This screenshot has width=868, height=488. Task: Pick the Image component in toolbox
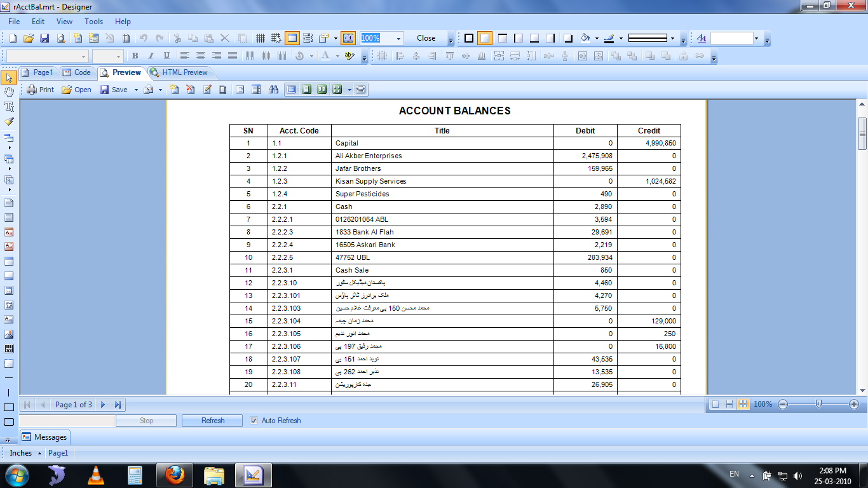pos(9,334)
